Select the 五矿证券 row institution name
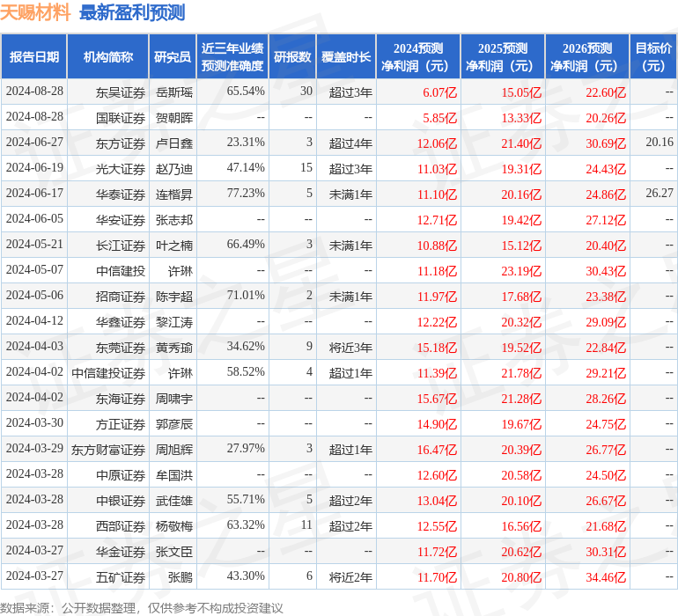Viewport: 678px width, 616px height. tap(121, 576)
